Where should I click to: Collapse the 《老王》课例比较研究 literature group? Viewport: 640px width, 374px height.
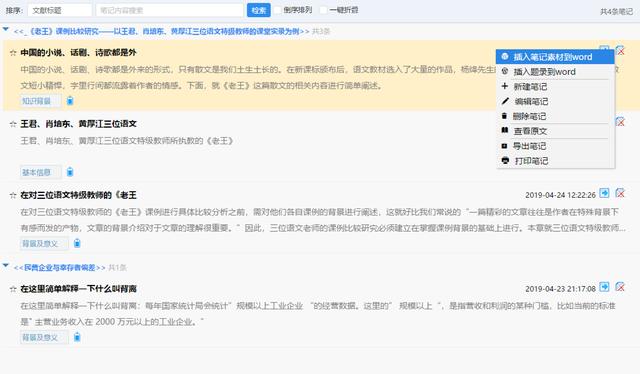tap(6, 29)
